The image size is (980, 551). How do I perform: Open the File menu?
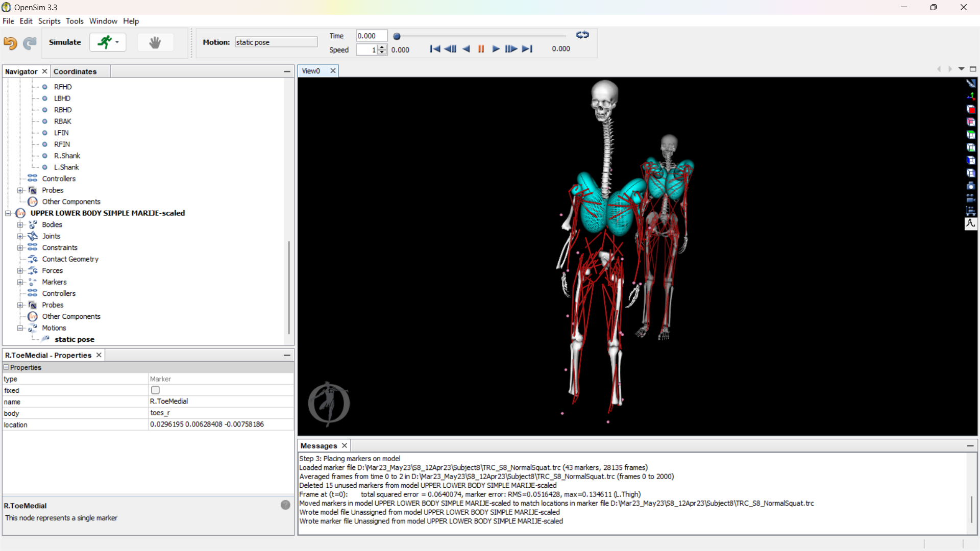coord(8,21)
